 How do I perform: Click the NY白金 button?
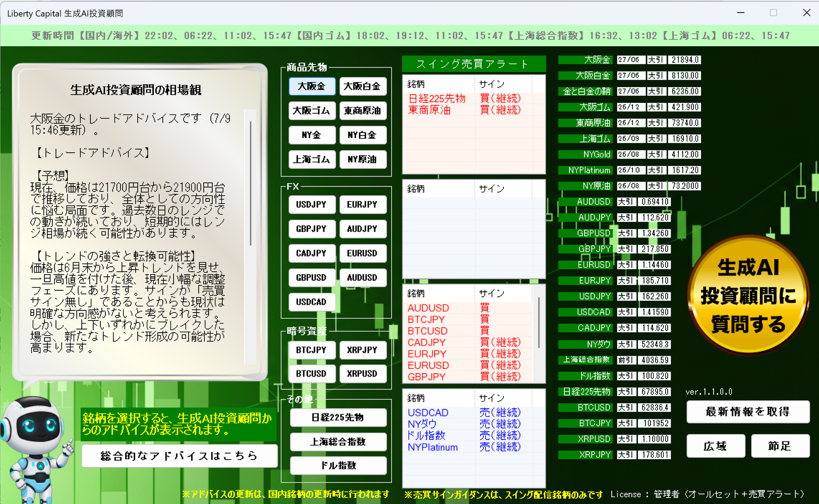point(363,135)
